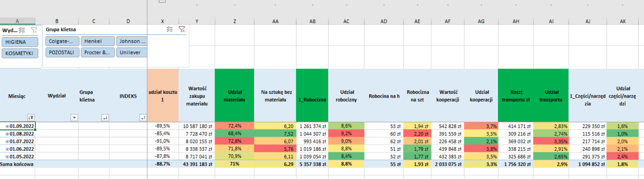
Task: Toggle the KOSMETYKI slicer item
Action: click(x=20, y=53)
